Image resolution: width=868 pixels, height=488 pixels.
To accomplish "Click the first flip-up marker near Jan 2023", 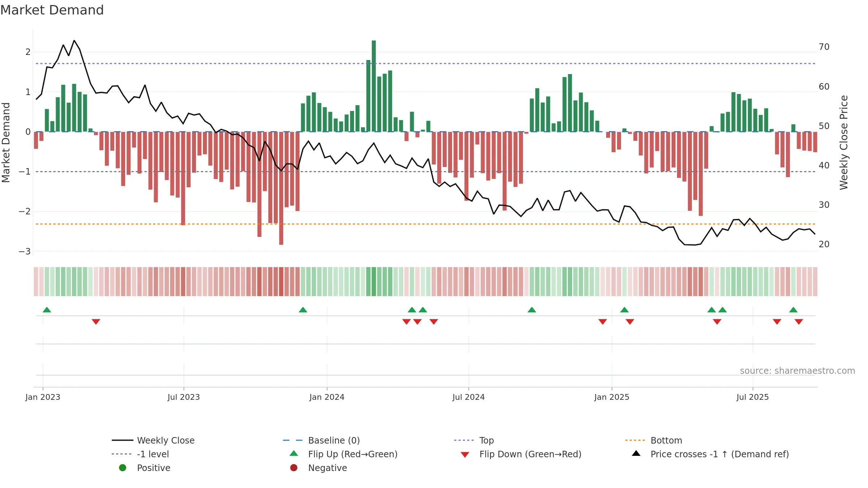I will tap(47, 310).
